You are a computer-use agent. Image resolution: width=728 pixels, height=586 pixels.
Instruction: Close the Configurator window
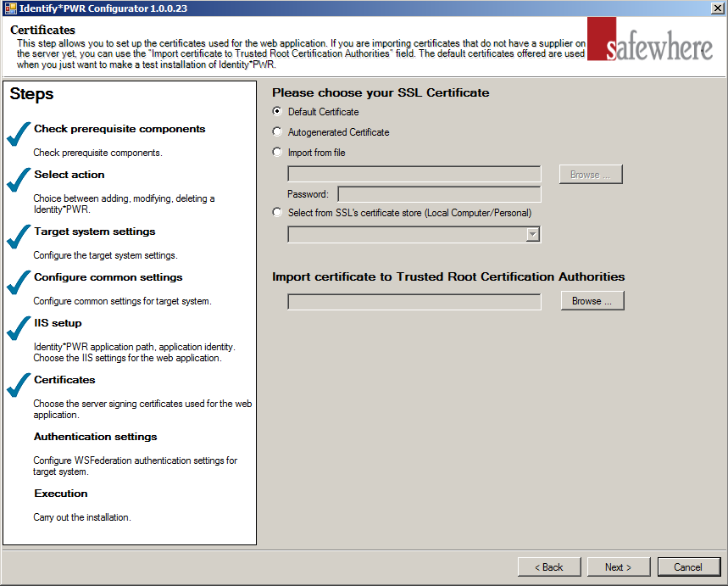[717, 8]
